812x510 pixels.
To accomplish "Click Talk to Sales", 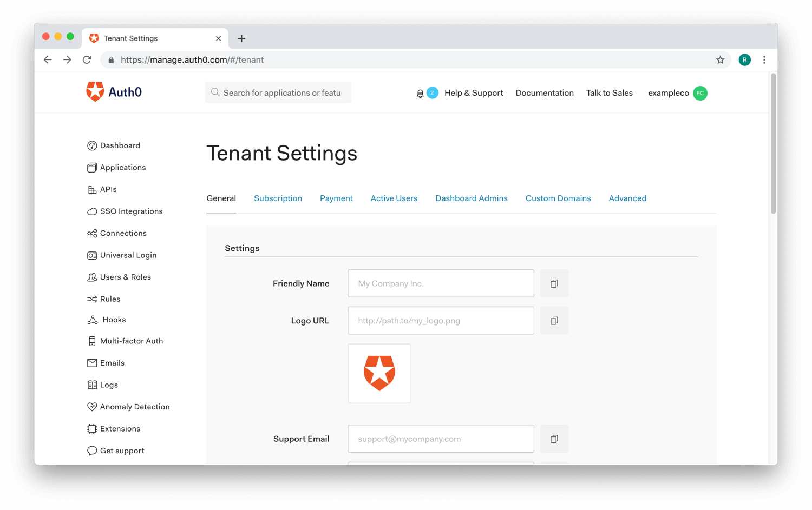I will (609, 92).
